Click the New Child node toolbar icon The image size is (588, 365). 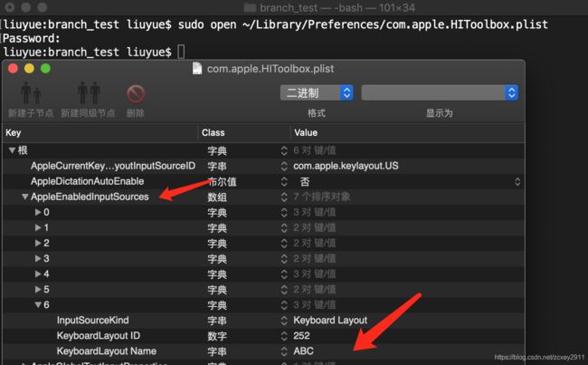31,93
